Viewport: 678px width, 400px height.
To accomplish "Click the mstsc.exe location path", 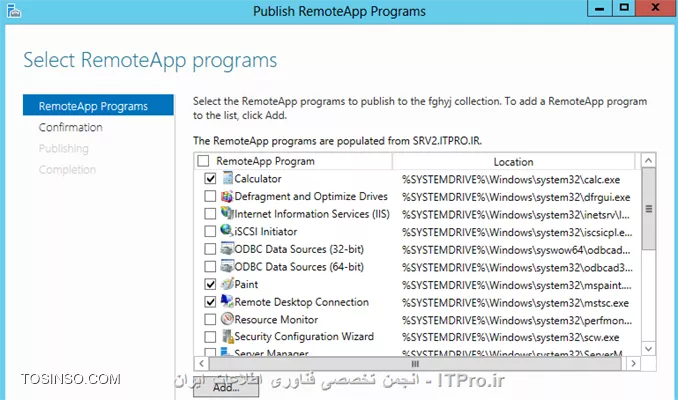I will (515, 303).
